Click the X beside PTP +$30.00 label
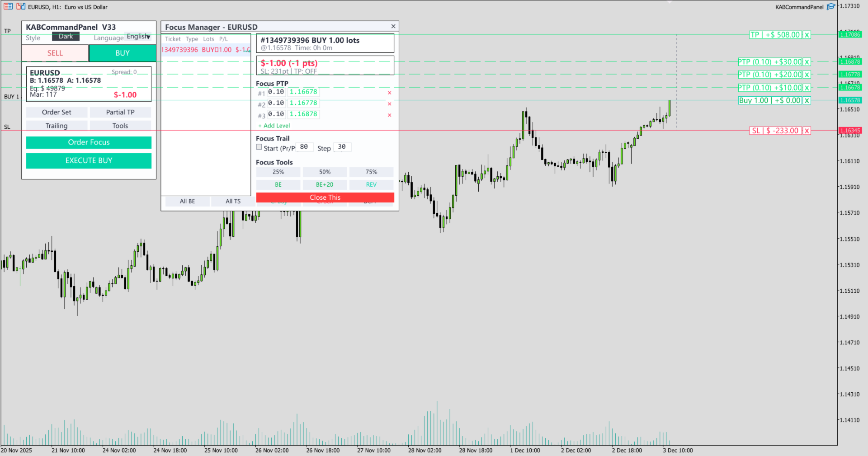This screenshot has width=868, height=456. 807,62
